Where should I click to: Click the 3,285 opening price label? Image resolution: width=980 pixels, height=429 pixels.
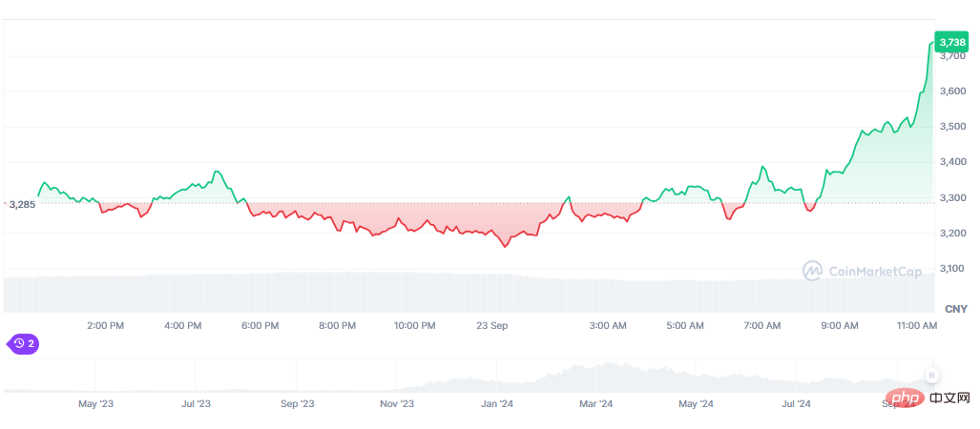(x=21, y=204)
